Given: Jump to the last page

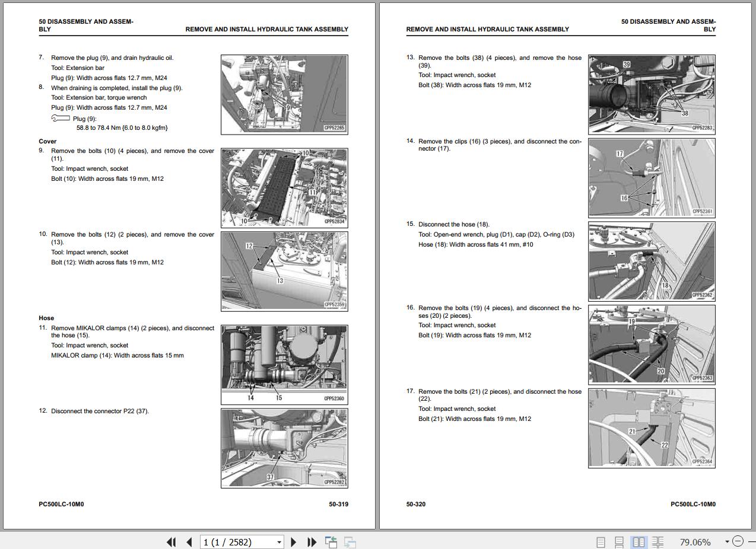Looking at the screenshot, I should [312, 542].
